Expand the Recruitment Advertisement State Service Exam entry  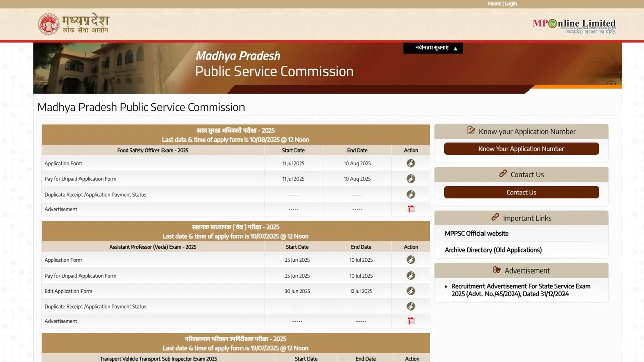click(x=446, y=286)
